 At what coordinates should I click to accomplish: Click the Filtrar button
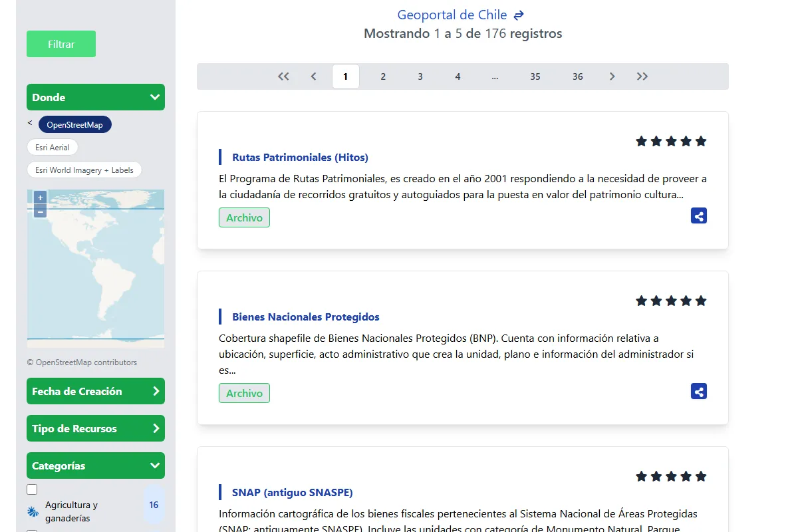(x=61, y=44)
